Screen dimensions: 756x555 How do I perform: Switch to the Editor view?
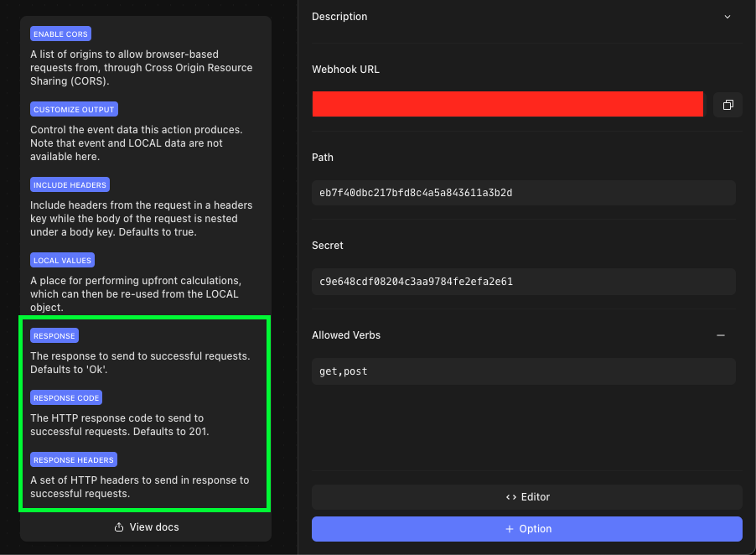pyautogui.click(x=527, y=497)
